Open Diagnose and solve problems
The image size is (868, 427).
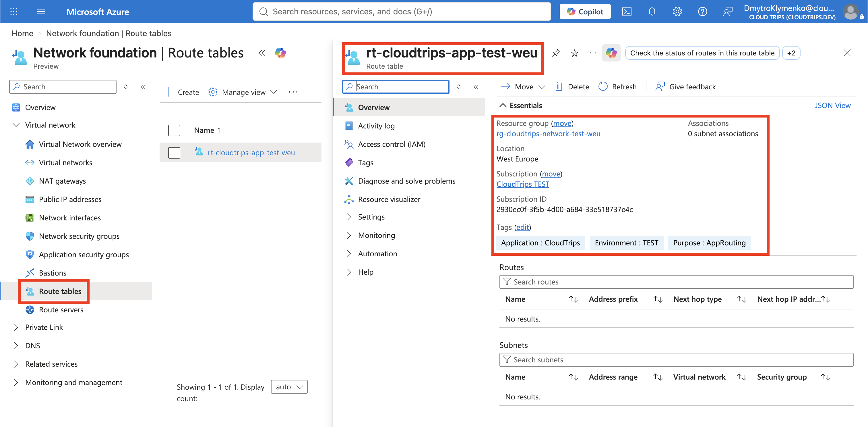(x=406, y=181)
